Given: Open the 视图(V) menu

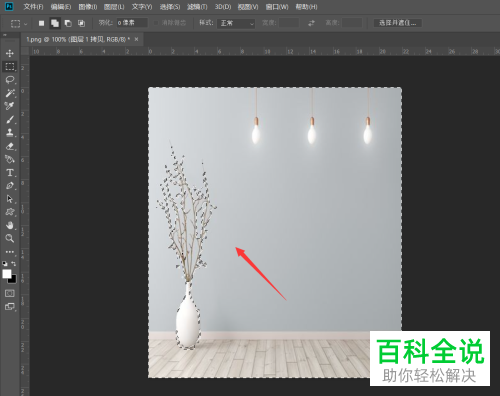Looking at the screenshot, I should pyautogui.click(x=248, y=7).
